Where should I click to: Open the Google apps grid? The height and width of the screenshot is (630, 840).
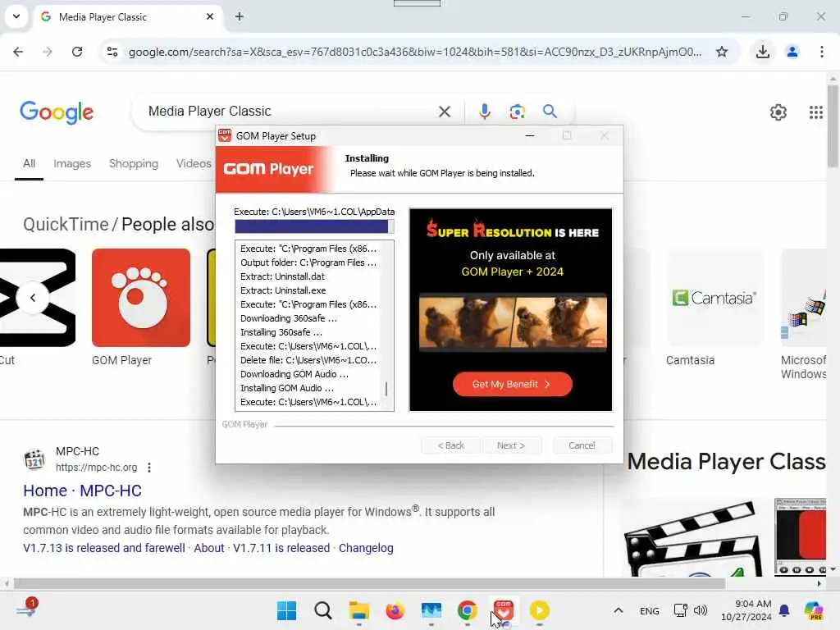point(816,112)
